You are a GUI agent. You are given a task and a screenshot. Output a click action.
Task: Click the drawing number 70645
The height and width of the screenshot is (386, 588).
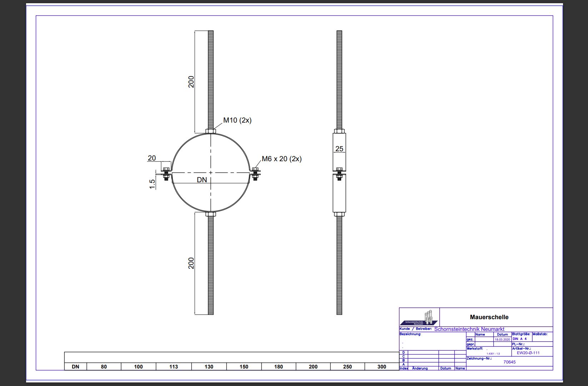point(509,362)
